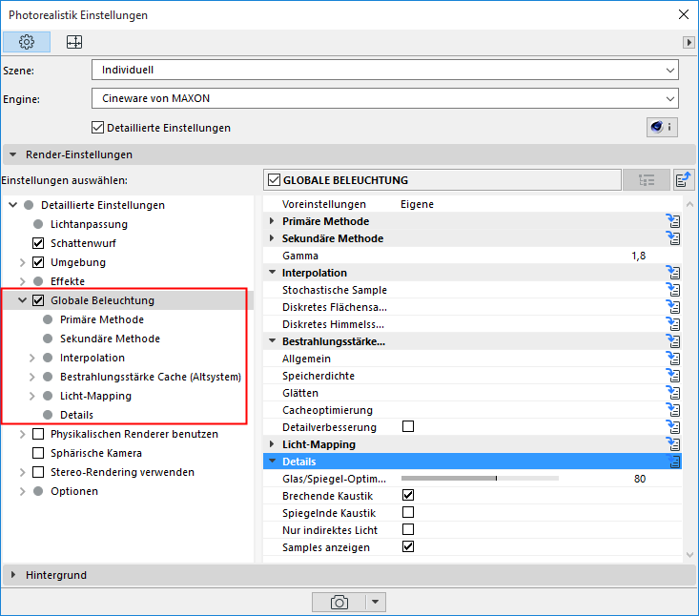The width and height of the screenshot is (699, 616).
Task: Click the settings list scroll down arrow
Action: pos(689,555)
